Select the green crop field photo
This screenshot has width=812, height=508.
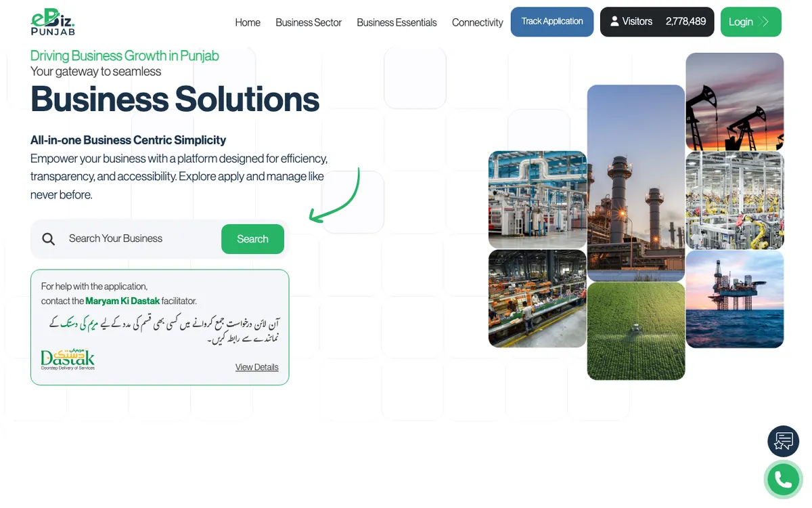click(x=636, y=331)
